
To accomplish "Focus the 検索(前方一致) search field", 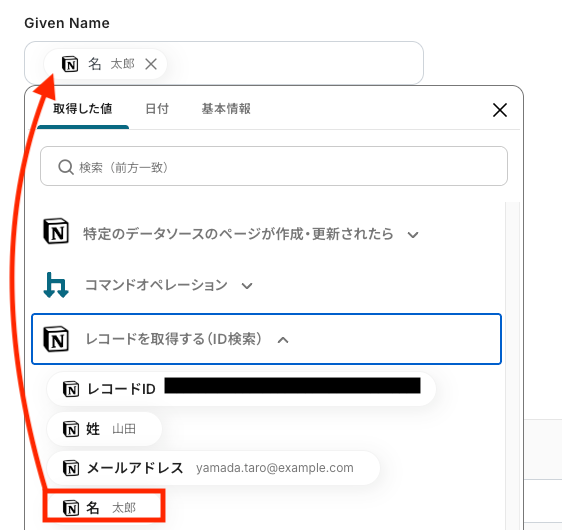I will 274,166.
